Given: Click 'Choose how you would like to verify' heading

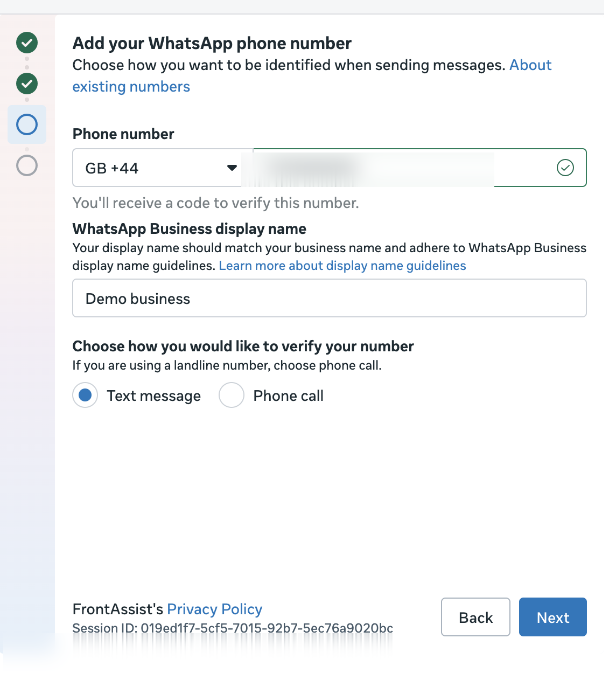Looking at the screenshot, I should (243, 346).
